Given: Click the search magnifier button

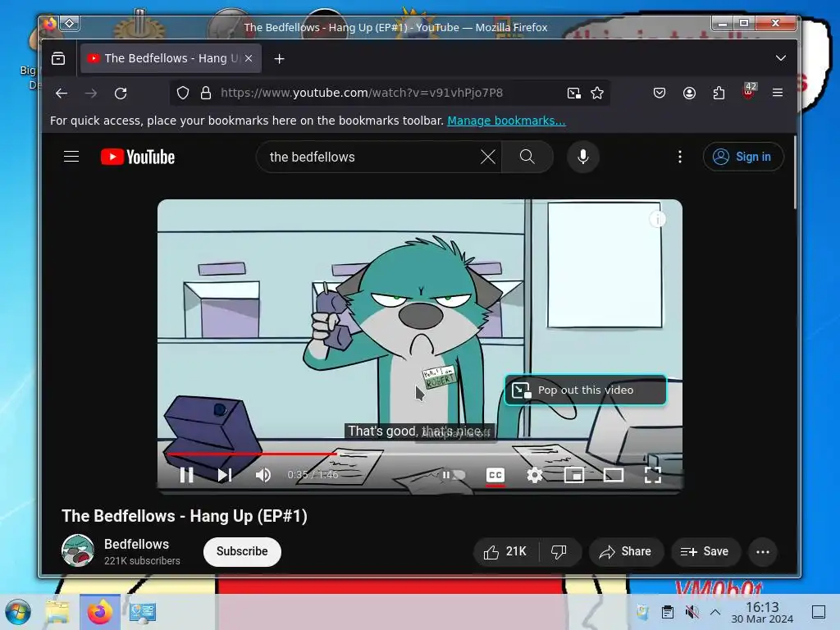Looking at the screenshot, I should click(527, 157).
